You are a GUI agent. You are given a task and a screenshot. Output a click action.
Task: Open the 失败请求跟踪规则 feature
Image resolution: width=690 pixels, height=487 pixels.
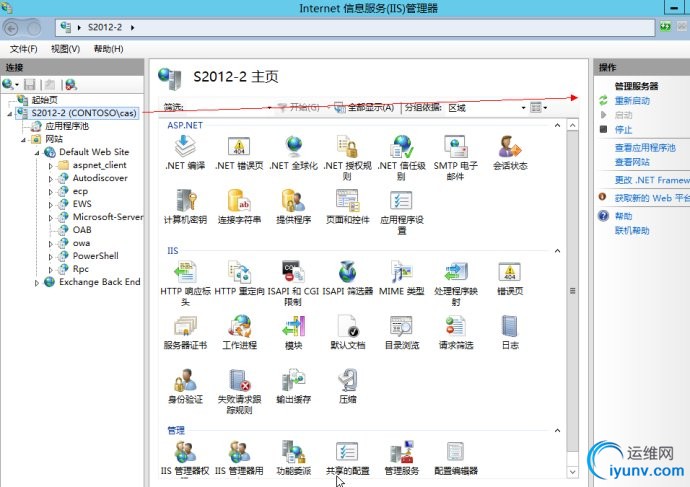point(239,392)
